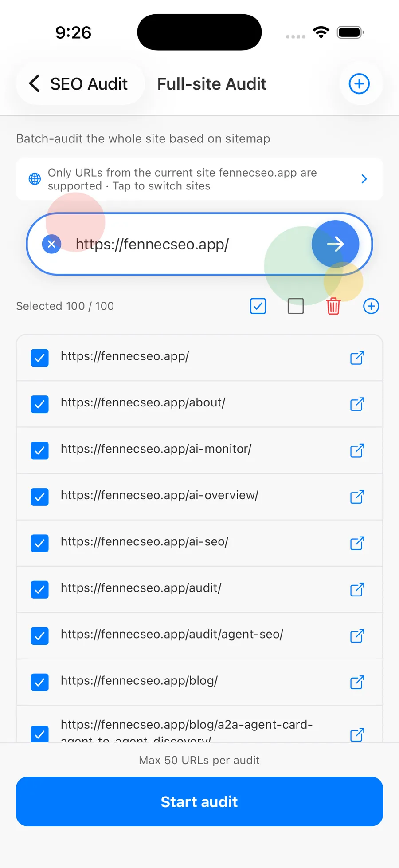Toggle the a2a-agent-card blog URL checkbox
Viewport: 399px width, 868px height.
click(x=40, y=734)
